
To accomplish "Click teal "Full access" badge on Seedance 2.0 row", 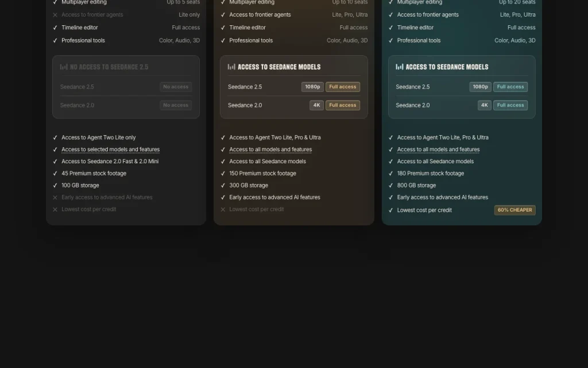I will pos(510,105).
